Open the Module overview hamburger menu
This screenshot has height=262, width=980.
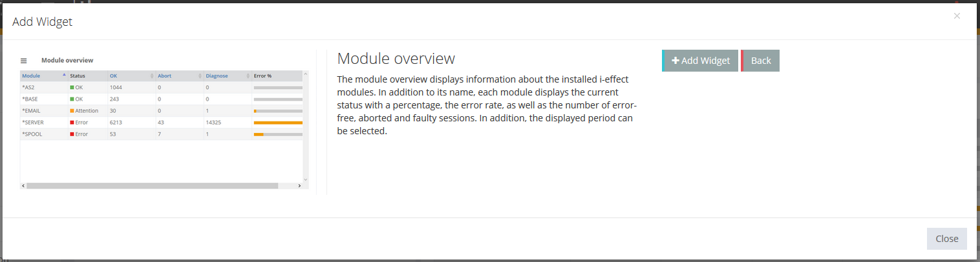point(24,61)
